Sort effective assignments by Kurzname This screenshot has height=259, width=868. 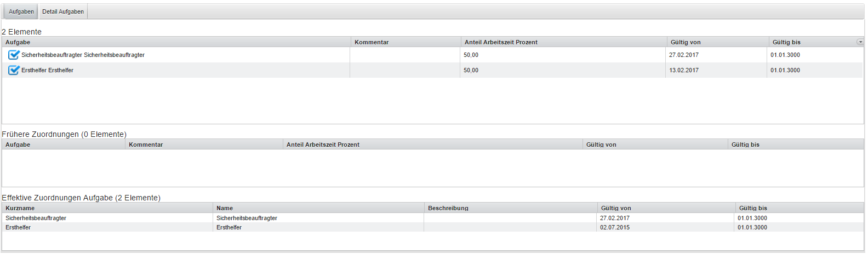point(20,208)
